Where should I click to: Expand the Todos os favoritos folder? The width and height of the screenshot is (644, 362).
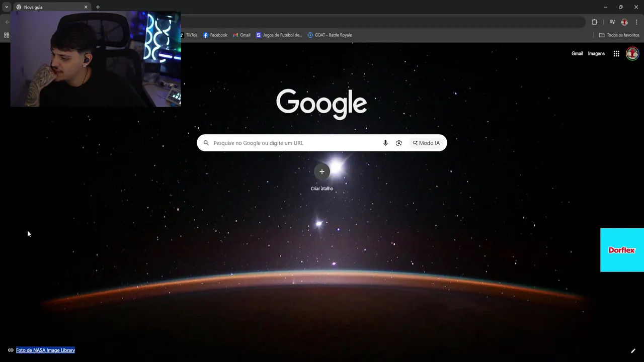619,35
